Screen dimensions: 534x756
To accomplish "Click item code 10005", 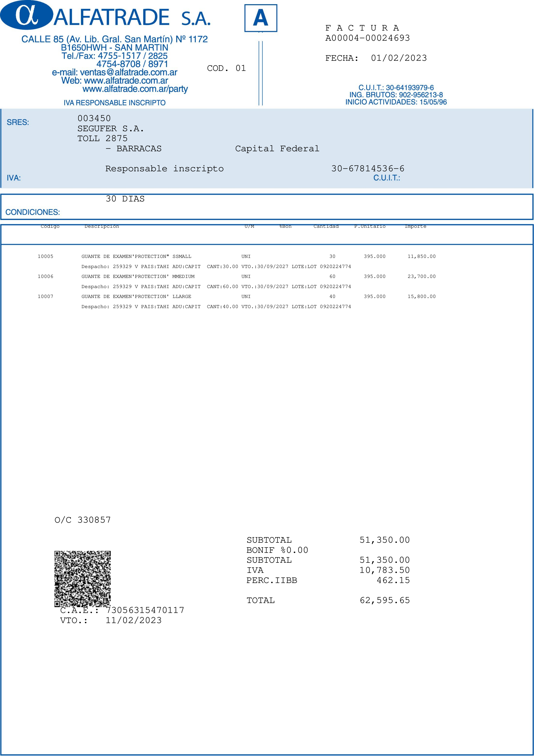I will pos(45,257).
